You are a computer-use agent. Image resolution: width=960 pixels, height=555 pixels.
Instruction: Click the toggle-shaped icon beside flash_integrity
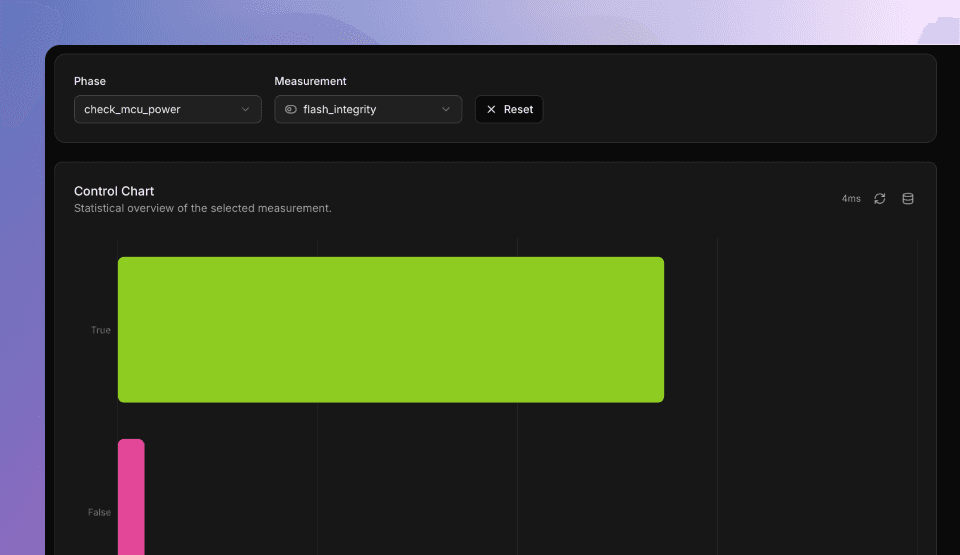(291, 110)
